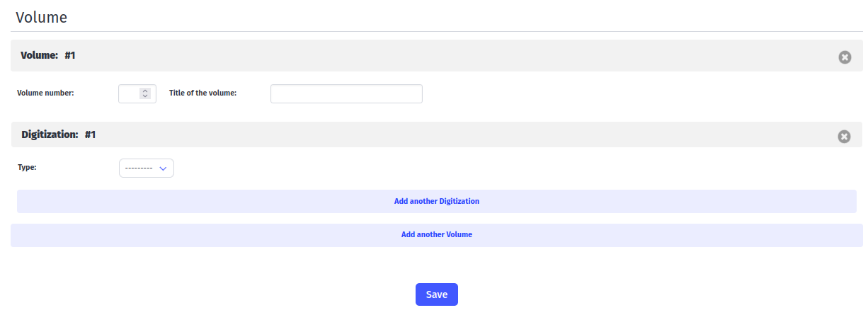Add another Volume
Image resolution: width=868 pixels, height=315 pixels.
(436, 234)
